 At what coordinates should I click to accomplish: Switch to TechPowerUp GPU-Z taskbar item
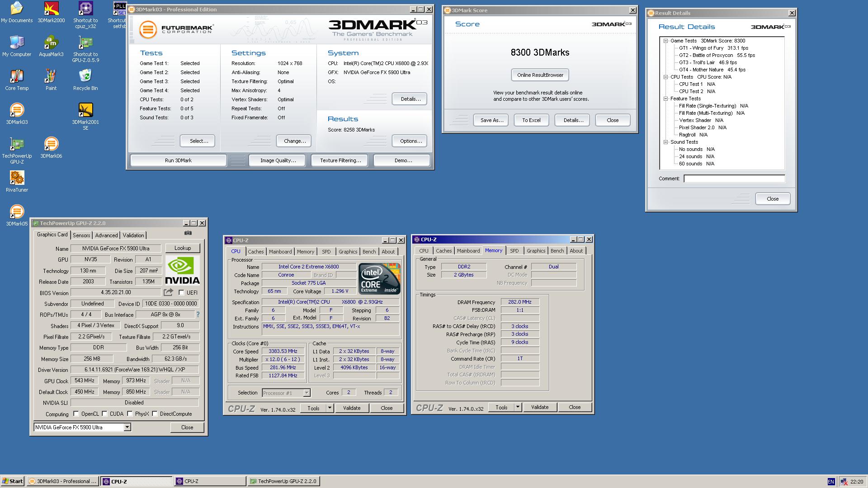[284, 481]
